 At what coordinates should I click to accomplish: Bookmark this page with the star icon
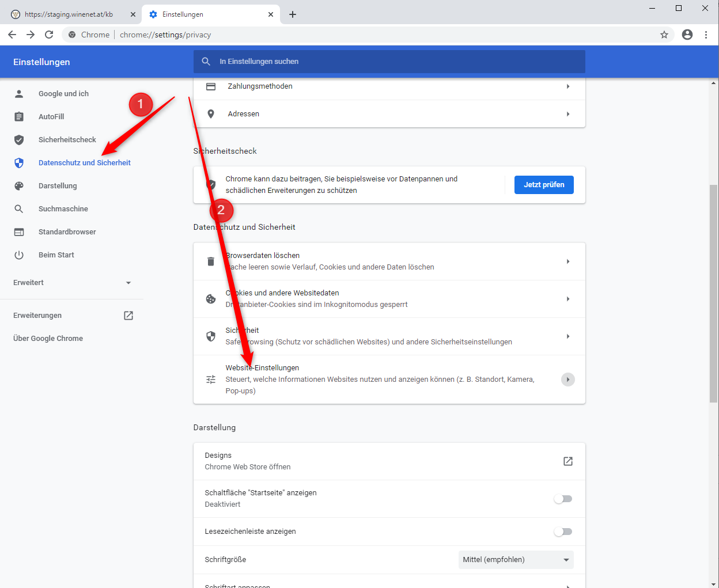pos(664,35)
